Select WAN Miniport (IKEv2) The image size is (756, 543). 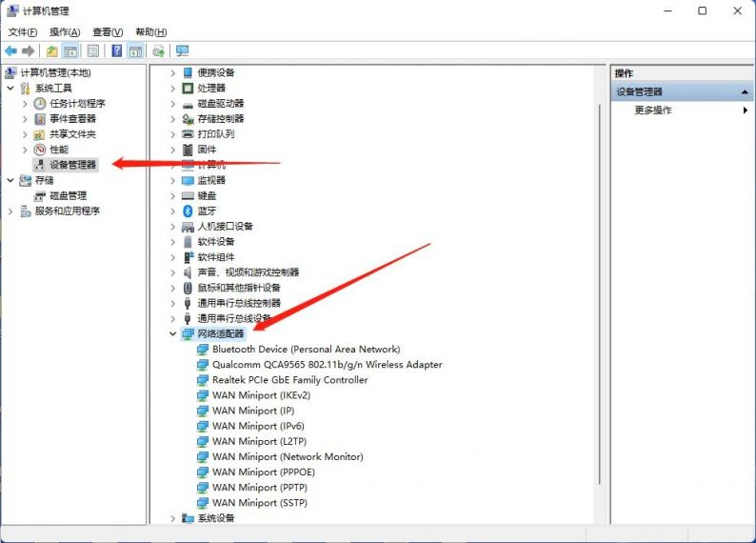[261, 395]
